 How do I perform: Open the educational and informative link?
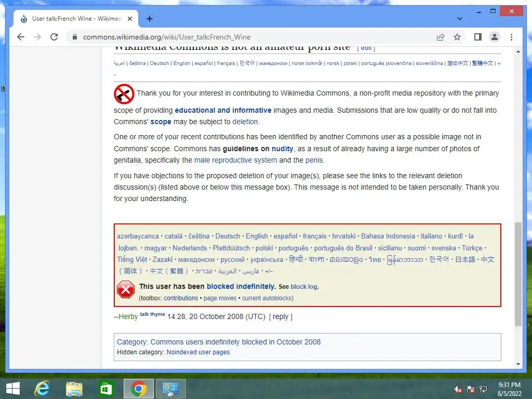pyautogui.click(x=223, y=110)
